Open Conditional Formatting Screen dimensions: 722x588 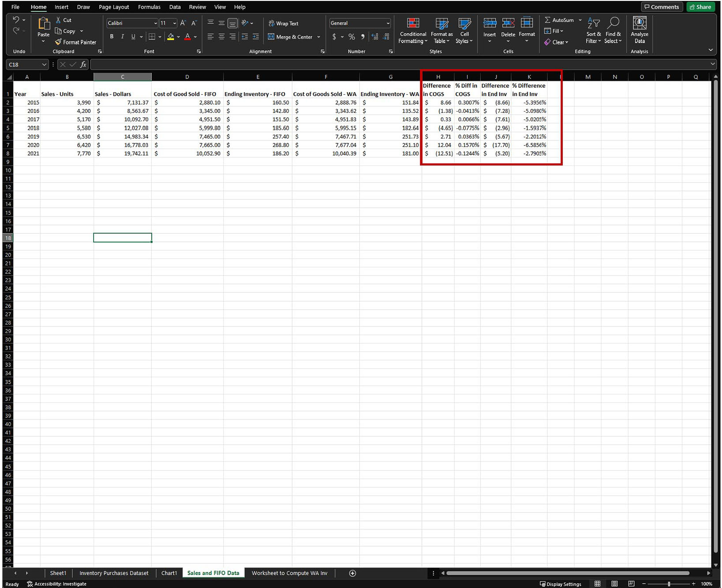(413, 30)
